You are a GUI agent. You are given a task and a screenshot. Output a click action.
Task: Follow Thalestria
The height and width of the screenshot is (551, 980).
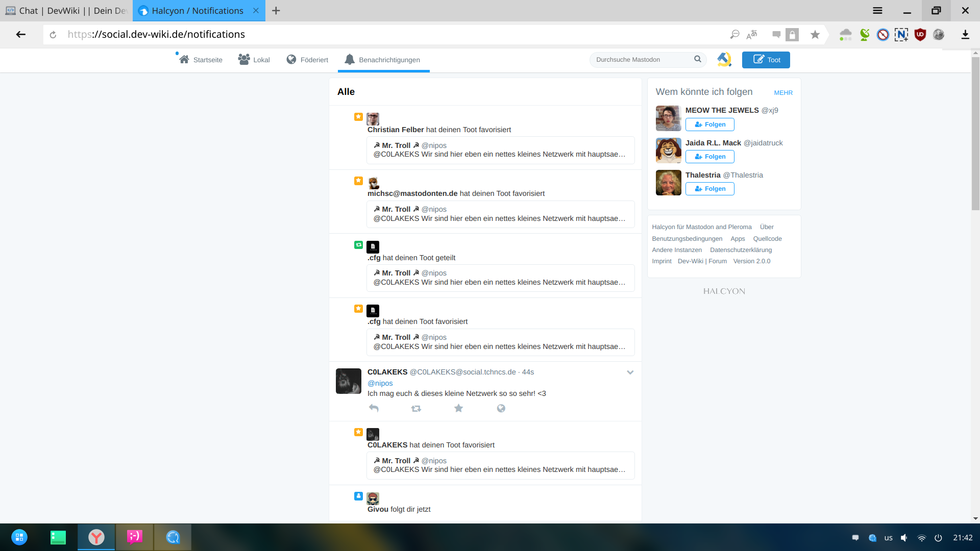pyautogui.click(x=709, y=189)
